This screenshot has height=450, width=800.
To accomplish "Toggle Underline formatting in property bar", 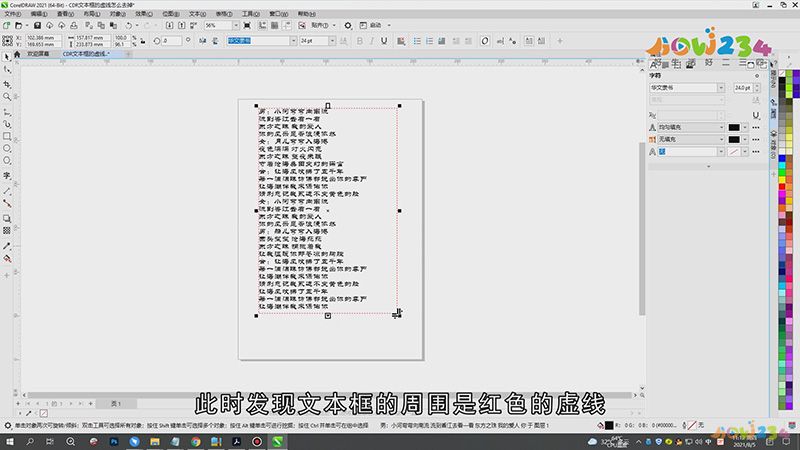I will tap(384, 41).
